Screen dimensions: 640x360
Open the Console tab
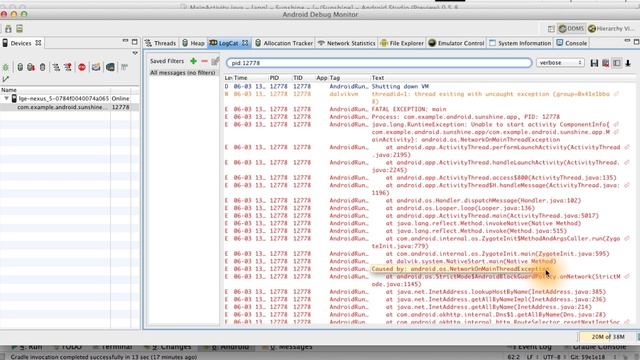[571, 43]
